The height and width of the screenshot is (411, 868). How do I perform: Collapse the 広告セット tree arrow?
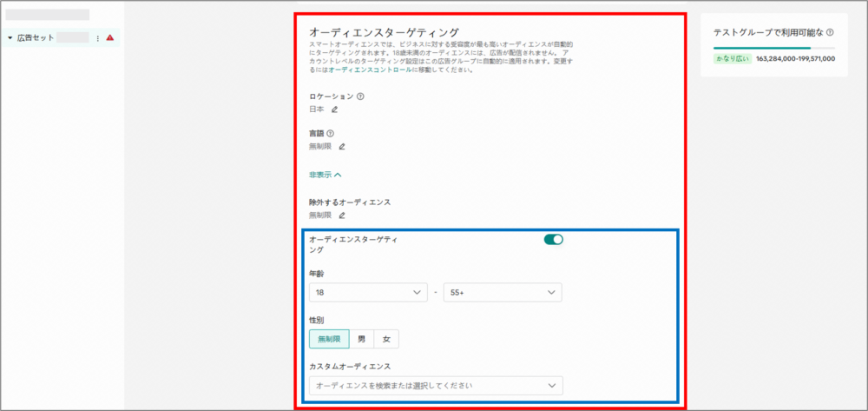pyautogui.click(x=10, y=38)
